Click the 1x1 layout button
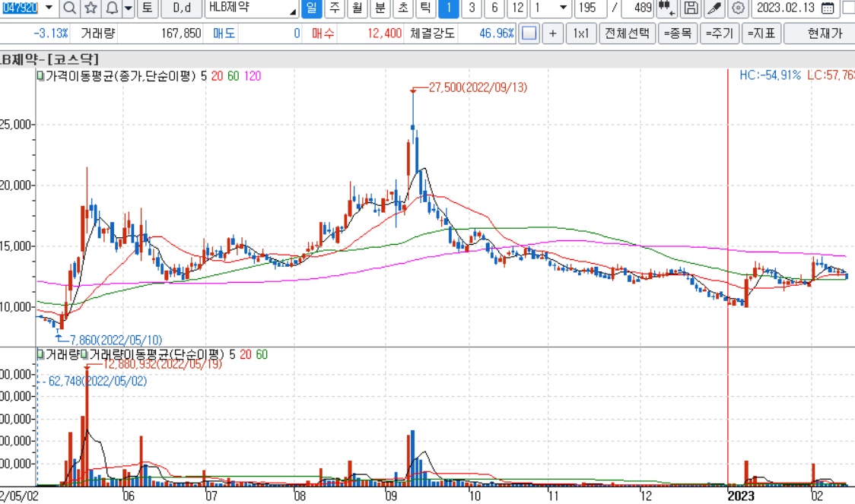This screenshot has height=504, width=855. 580,33
